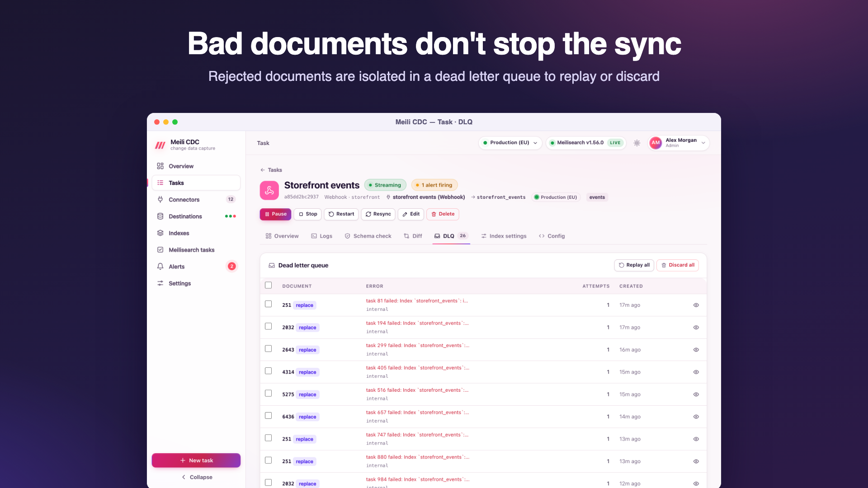Open Destinations in the sidebar

(196, 216)
